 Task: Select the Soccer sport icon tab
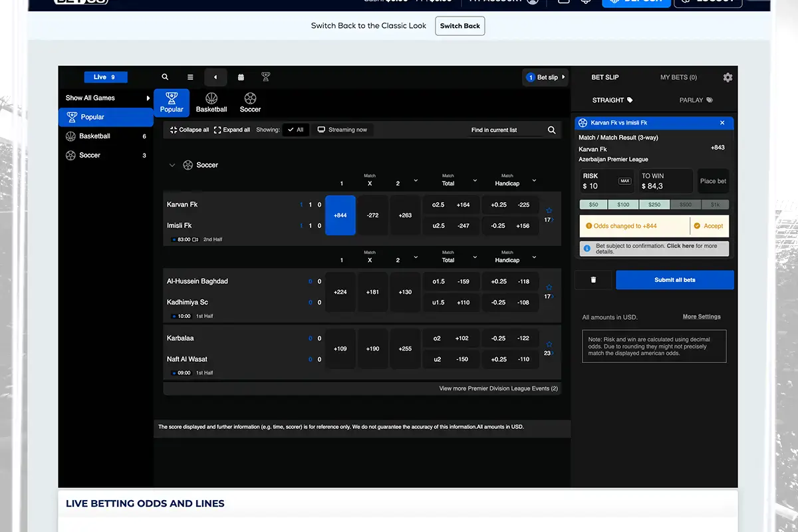click(x=250, y=102)
